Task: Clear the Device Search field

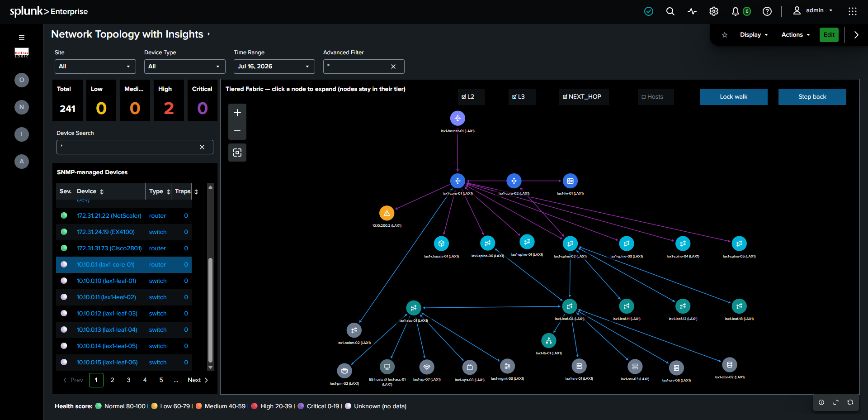Action: click(x=202, y=147)
